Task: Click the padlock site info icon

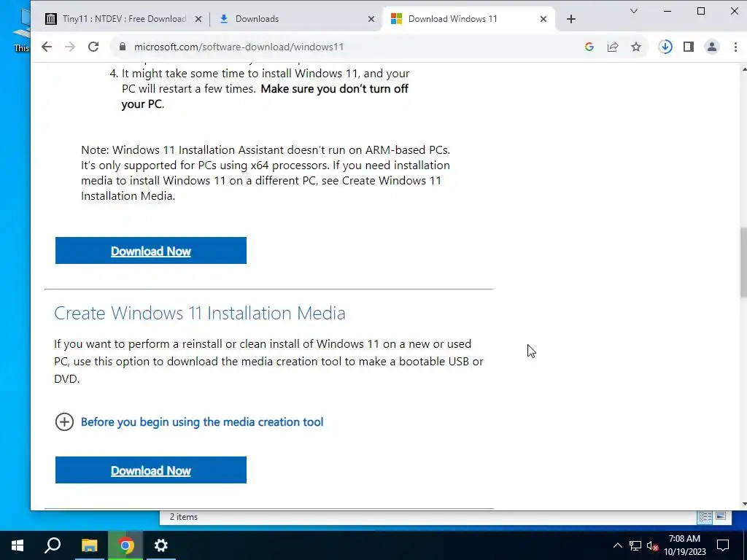Action: pos(123,47)
